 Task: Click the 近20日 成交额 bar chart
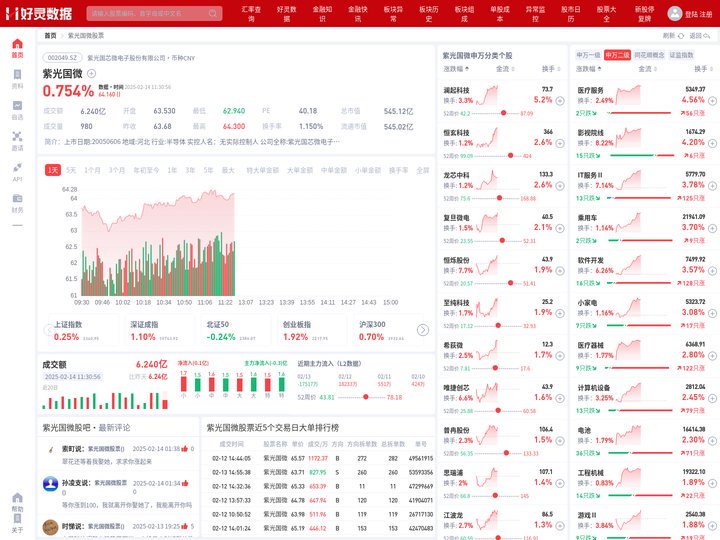coord(105,400)
